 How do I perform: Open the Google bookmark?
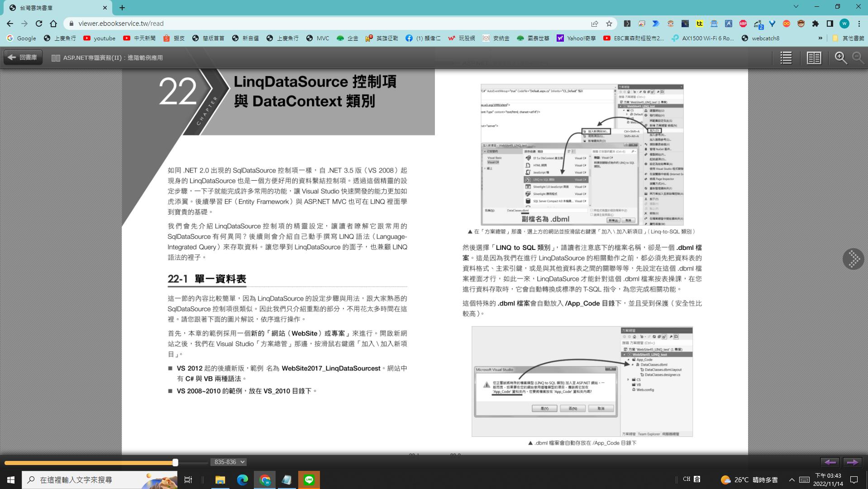click(x=21, y=38)
